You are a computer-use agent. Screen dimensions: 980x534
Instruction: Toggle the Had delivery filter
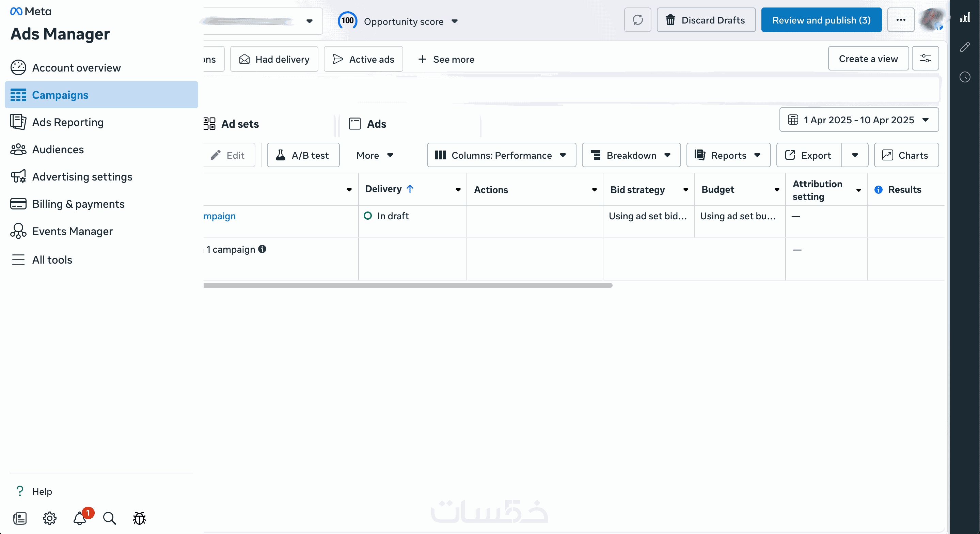(x=274, y=59)
